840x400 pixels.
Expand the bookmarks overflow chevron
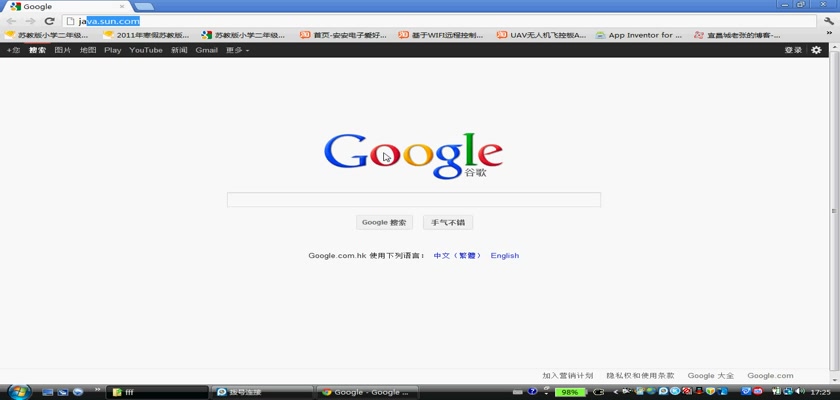(x=831, y=35)
